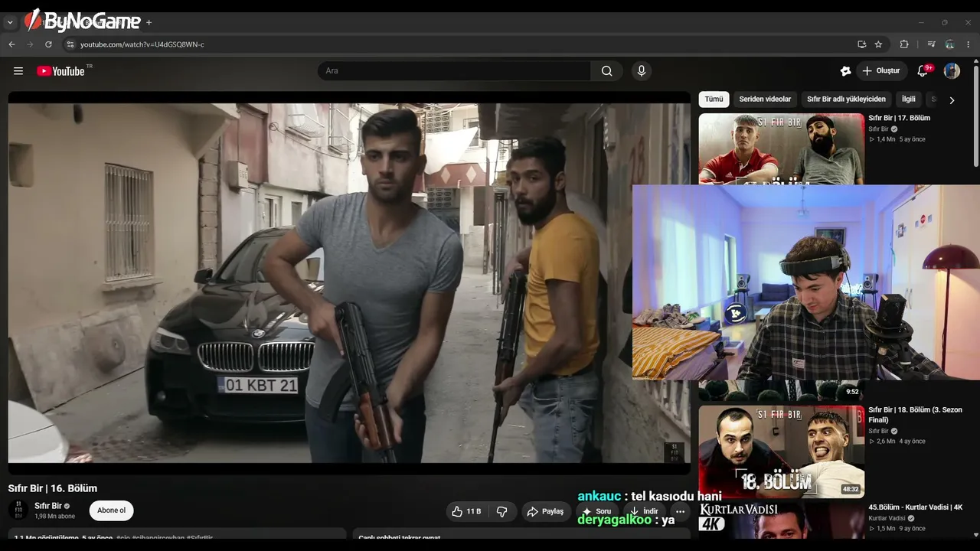Bookmark this page with the star

pyautogui.click(x=878, y=44)
